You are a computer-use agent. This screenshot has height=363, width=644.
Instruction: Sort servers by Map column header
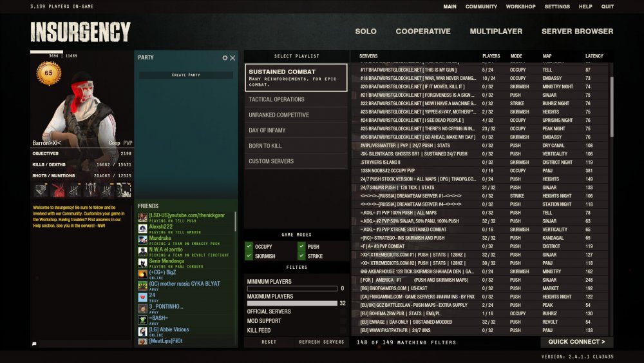click(x=547, y=56)
